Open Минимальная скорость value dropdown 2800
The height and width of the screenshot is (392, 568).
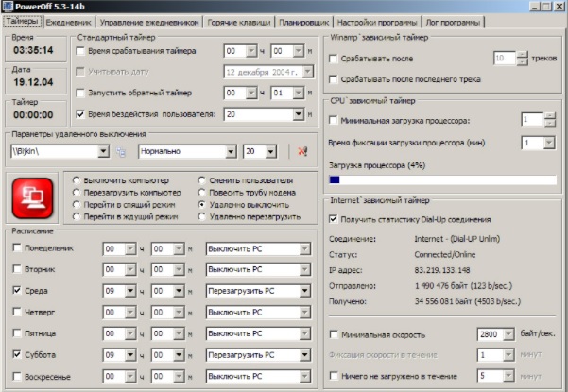click(508, 334)
